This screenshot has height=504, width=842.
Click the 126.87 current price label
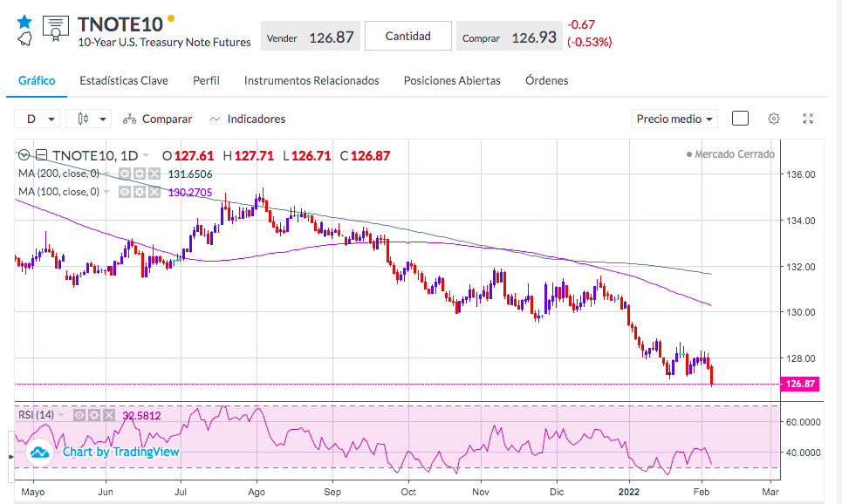coord(799,384)
